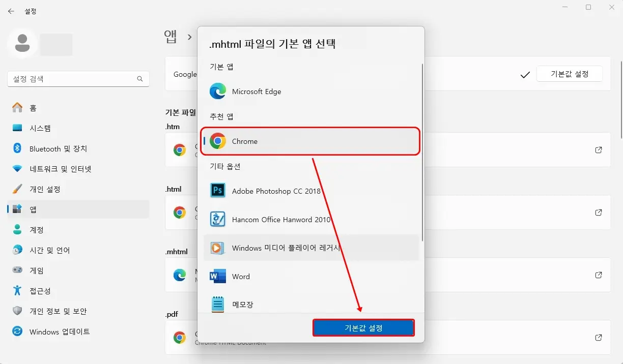Select the Word app icon
The width and height of the screenshot is (623, 364).
coord(218,276)
